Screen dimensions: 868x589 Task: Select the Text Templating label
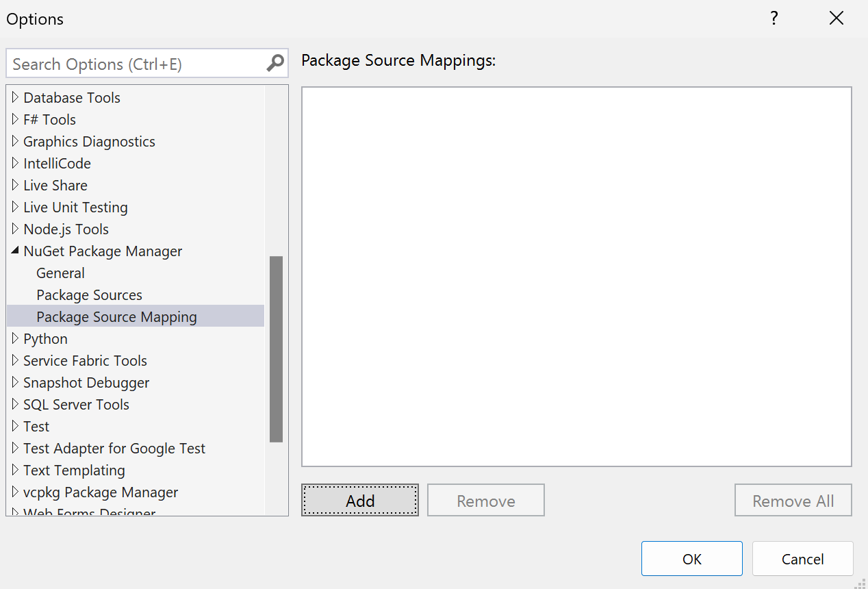[74, 470]
